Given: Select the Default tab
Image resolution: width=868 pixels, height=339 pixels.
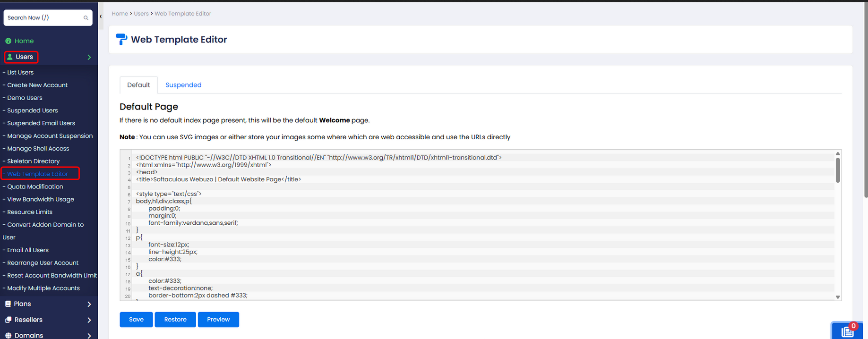Looking at the screenshot, I should [x=138, y=85].
